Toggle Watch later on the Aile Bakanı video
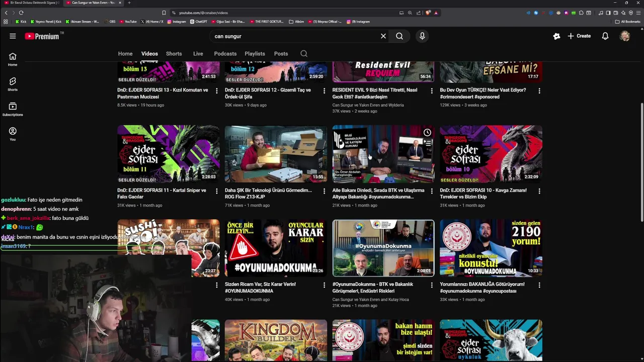This screenshot has height=362, width=644. pos(427,133)
